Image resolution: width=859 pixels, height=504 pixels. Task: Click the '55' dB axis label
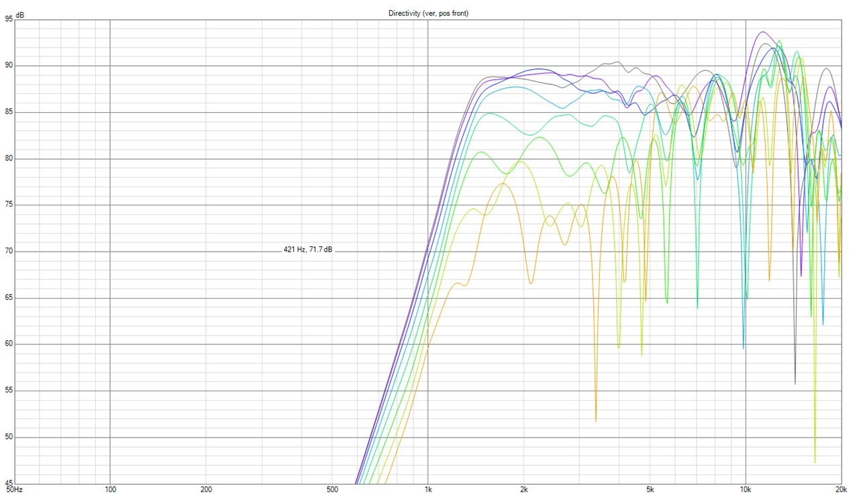point(9,390)
